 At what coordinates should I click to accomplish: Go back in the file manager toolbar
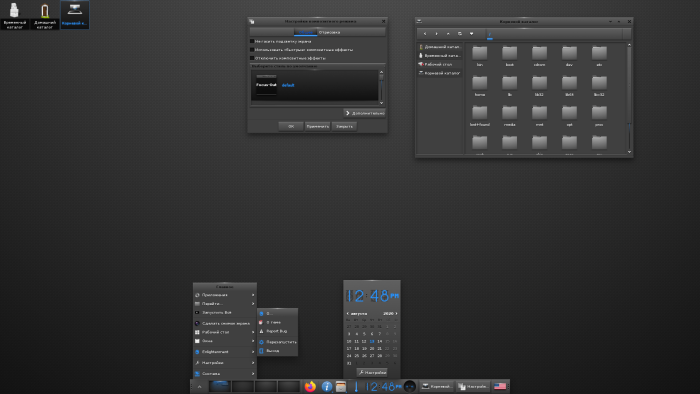pos(425,33)
